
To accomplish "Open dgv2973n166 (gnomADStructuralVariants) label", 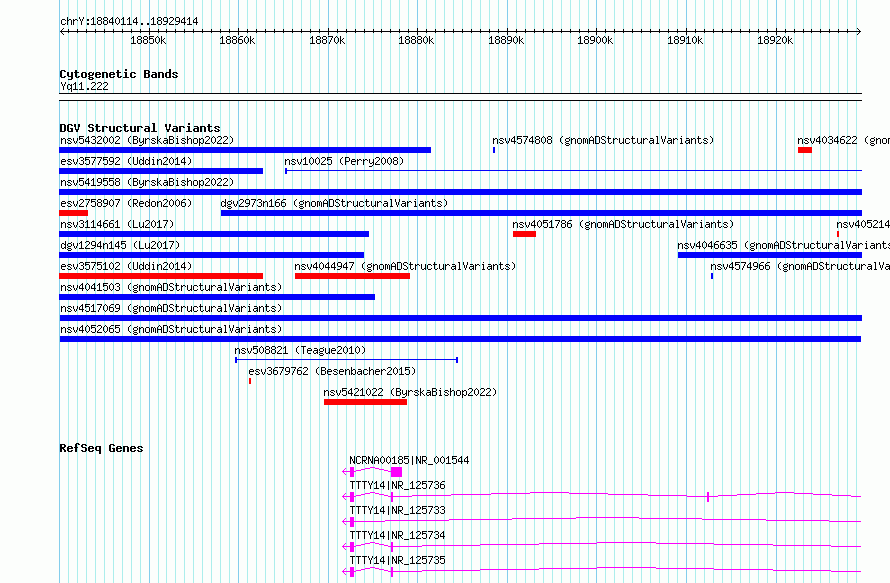I will click(x=334, y=203).
